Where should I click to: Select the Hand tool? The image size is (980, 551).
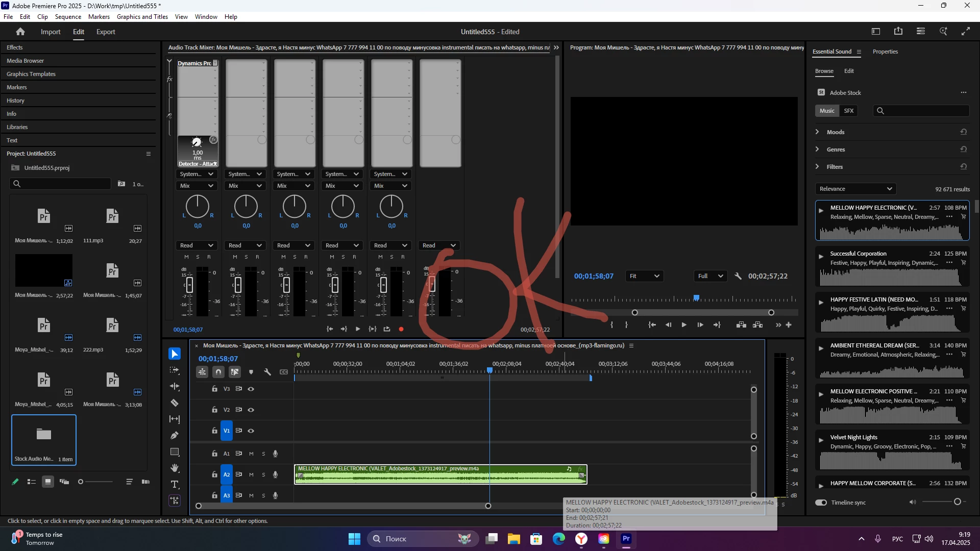point(175,468)
